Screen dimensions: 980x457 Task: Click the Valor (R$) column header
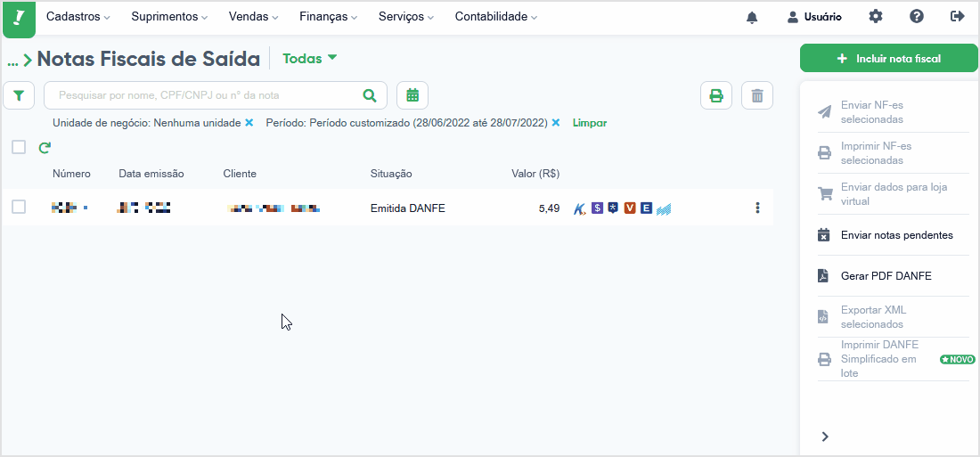click(x=535, y=174)
